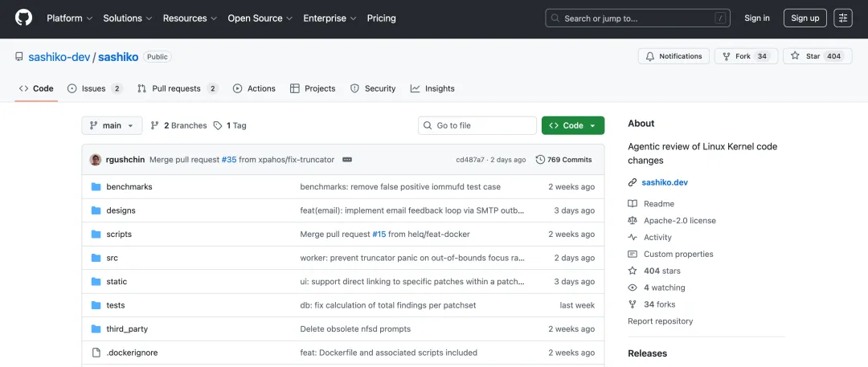Image resolution: width=868 pixels, height=367 pixels.
Task: Open the green Code dropdown
Action: pyautogui.click(x=572, y=125)
